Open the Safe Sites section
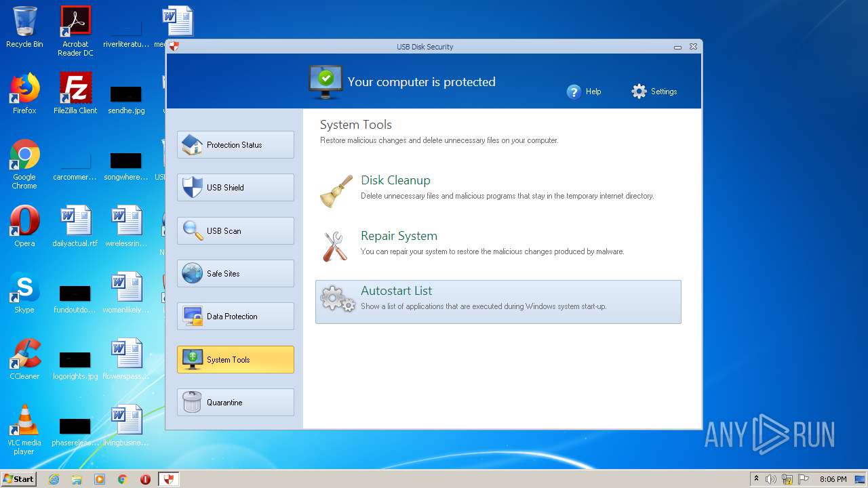Image resolution: width=868 pixels, height=488 pixels. click(235, 273)
